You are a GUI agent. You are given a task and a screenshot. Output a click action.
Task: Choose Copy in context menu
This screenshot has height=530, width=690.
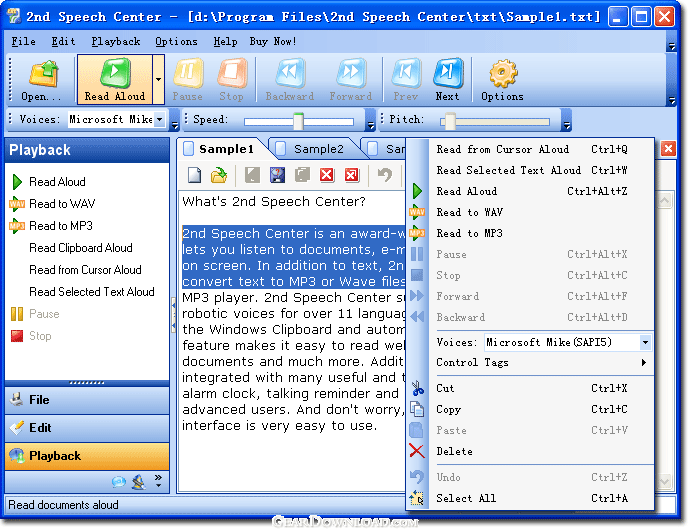[x=530, y=409]
